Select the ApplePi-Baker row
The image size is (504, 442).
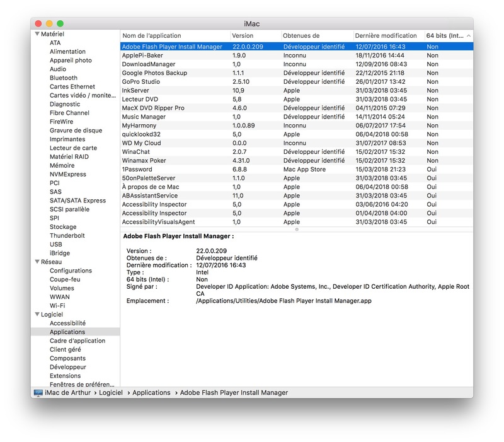(297, 55)
